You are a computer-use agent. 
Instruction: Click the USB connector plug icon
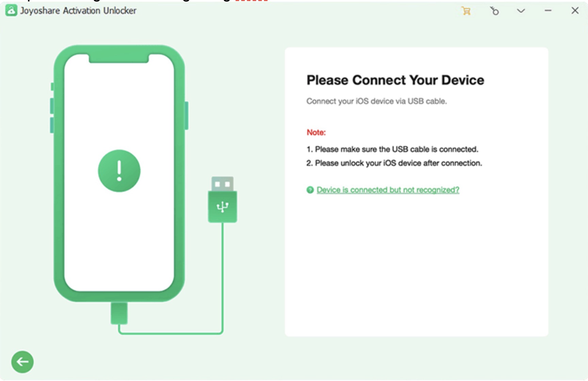[x=223, y=199]
